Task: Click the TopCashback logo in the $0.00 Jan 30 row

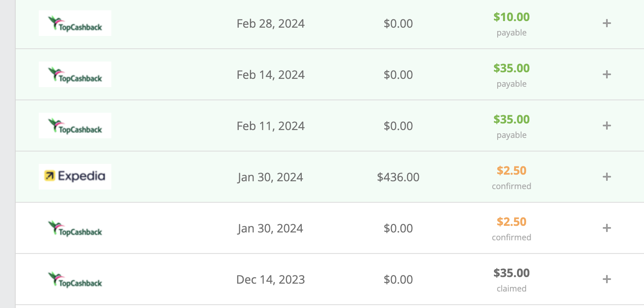Action: click(75, 228)
